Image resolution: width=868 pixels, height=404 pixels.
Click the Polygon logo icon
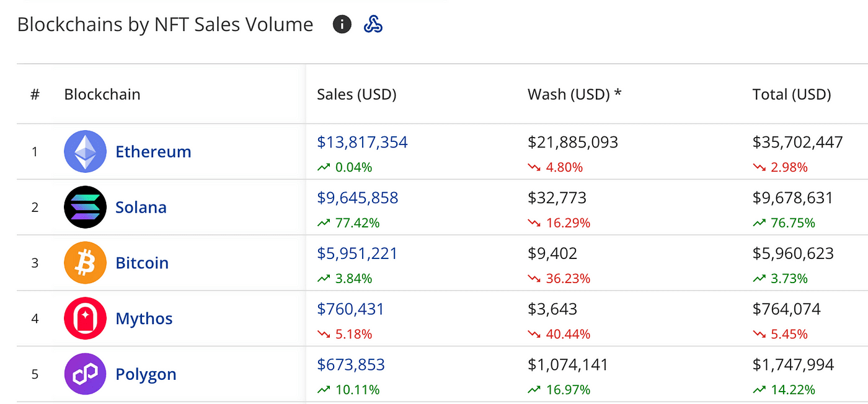(86, 374)
